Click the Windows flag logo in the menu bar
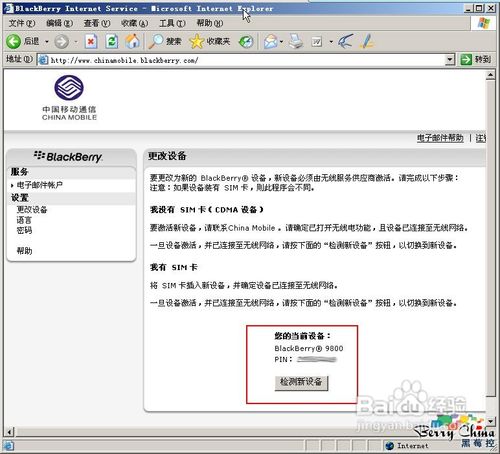This screenshot has width=500, height=454. tap(484, 23)
